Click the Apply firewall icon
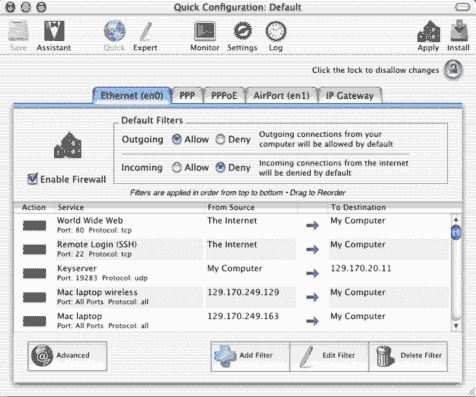Screen dimensions: 476x397 pyautogui.click(x=428, y=31)
